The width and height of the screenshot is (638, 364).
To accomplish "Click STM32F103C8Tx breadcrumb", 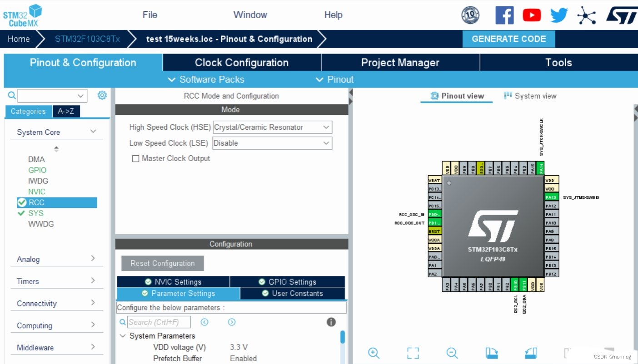I will pos(87,39).
